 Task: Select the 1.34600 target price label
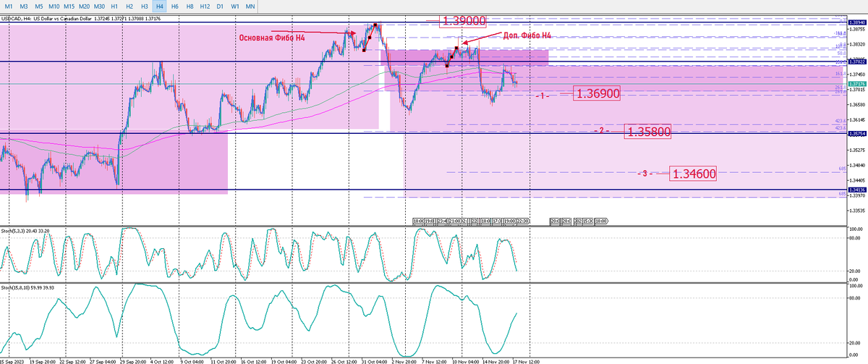point(694,174)
